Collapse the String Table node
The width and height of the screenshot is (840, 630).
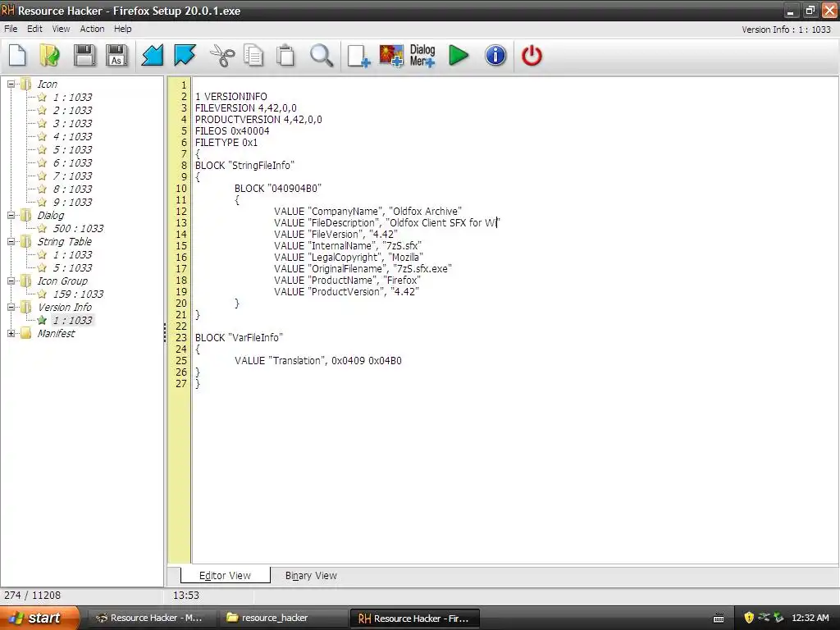pyautogui.click(x=11, y=242)
